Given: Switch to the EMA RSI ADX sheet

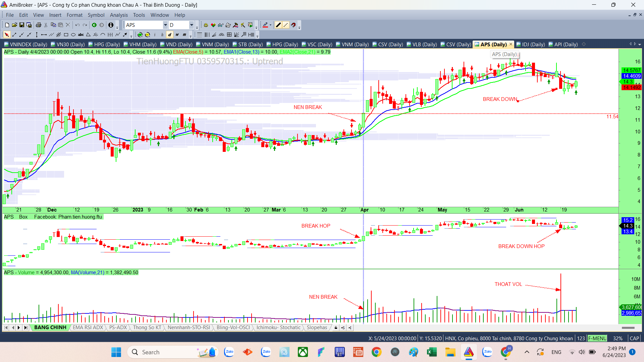Looking at the screenshot, I should [88, 327].
